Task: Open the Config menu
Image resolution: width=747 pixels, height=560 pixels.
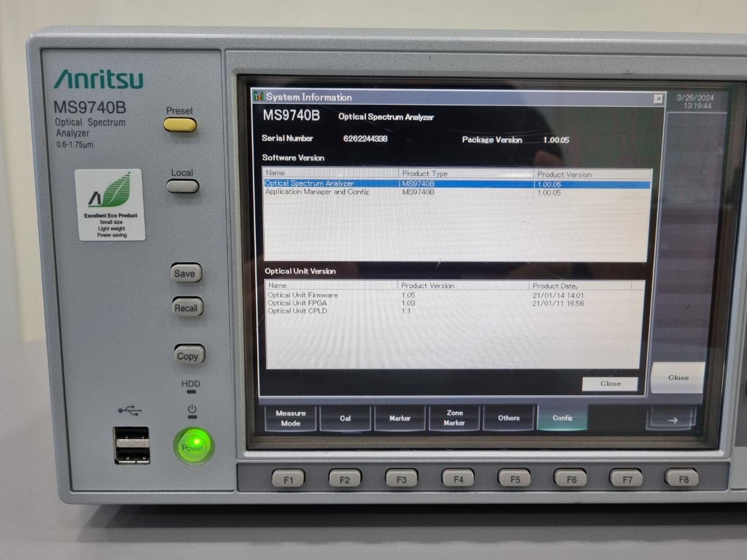Action: pos(562,418)
